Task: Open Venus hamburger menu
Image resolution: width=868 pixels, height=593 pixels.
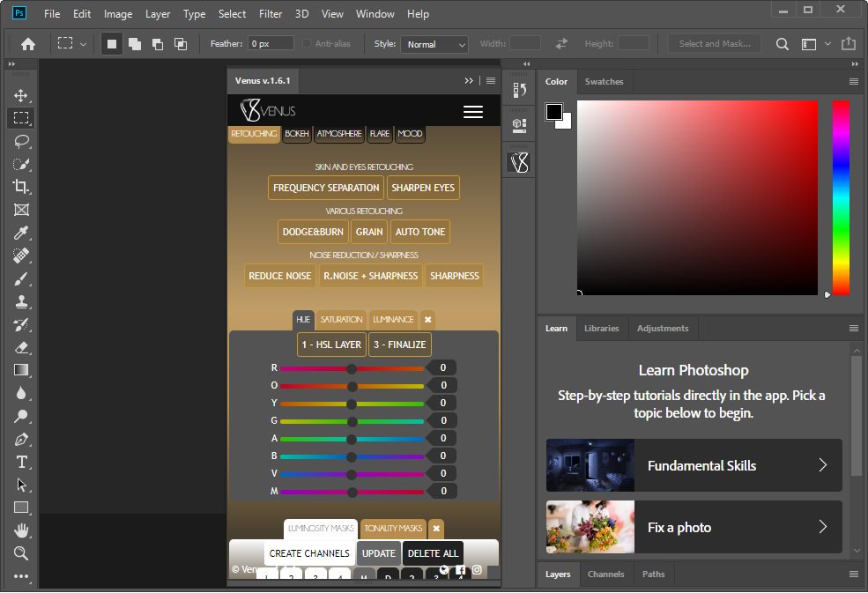Action: pyautogui.click(x=472, y=112)
